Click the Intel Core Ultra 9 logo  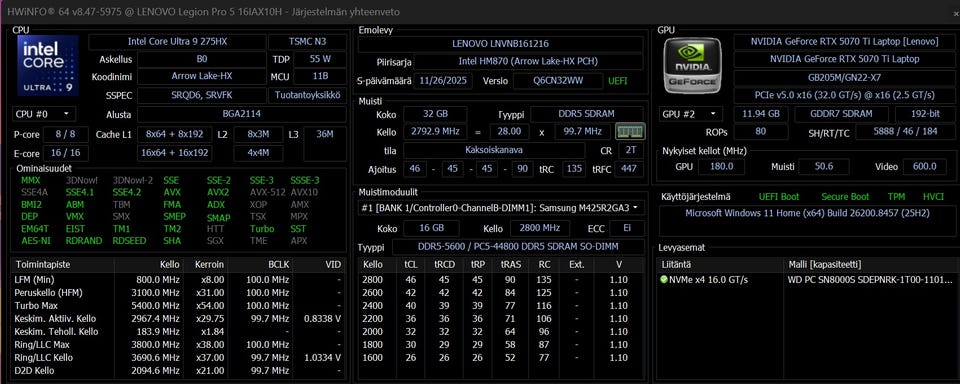[48, 65]
